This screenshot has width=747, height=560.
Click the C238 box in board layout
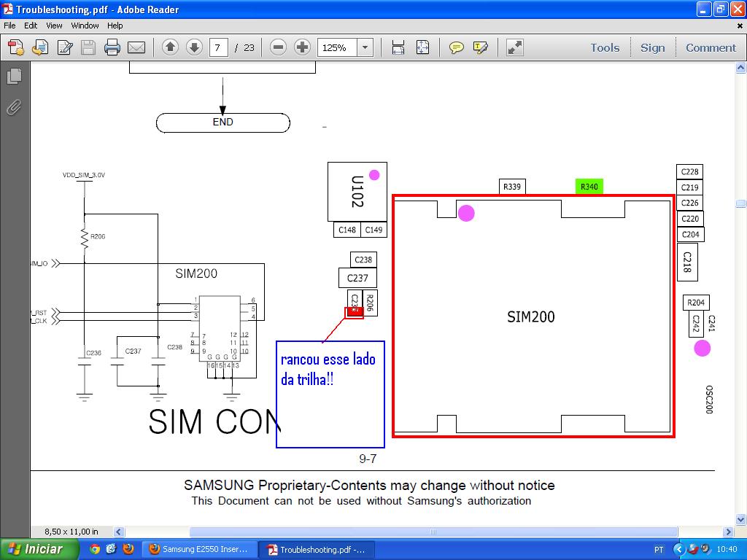pos(363,260)
